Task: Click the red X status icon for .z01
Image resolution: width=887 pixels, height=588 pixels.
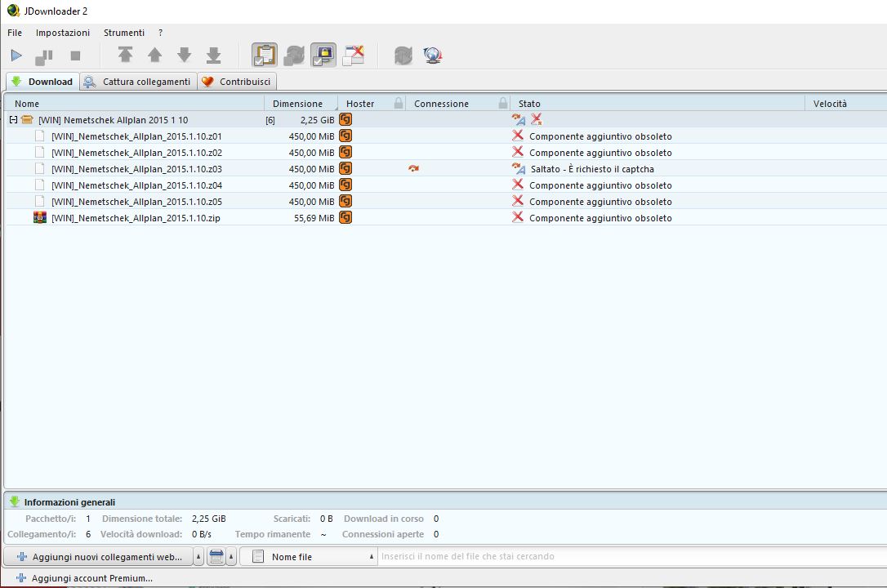Action: [x=518, y=135]
